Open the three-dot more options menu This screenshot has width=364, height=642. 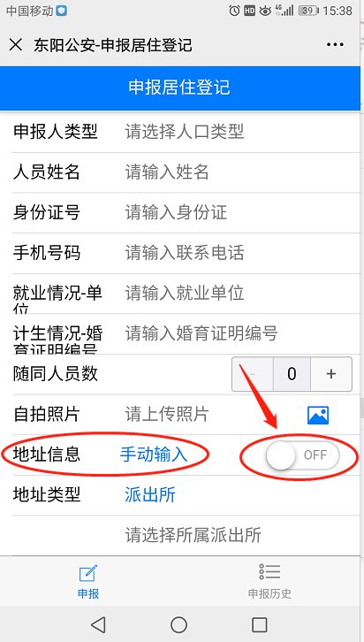coord(335,44)
